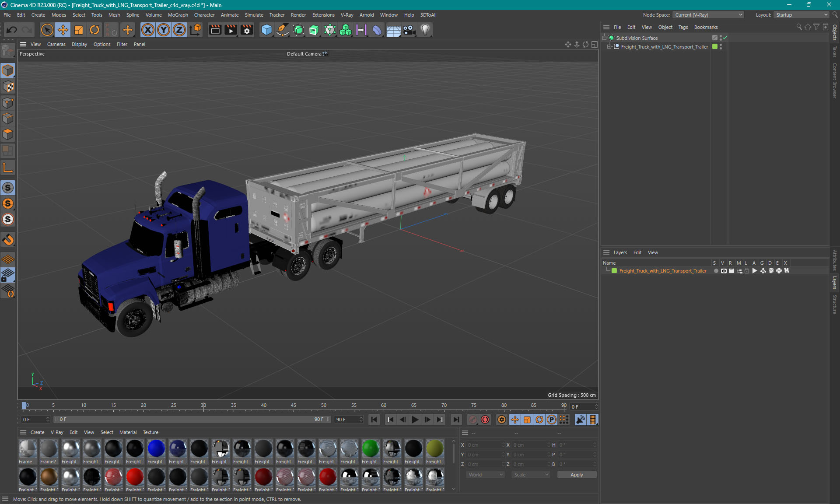
Task: Open the Node Space dropdown
Action: coord(708,15)
